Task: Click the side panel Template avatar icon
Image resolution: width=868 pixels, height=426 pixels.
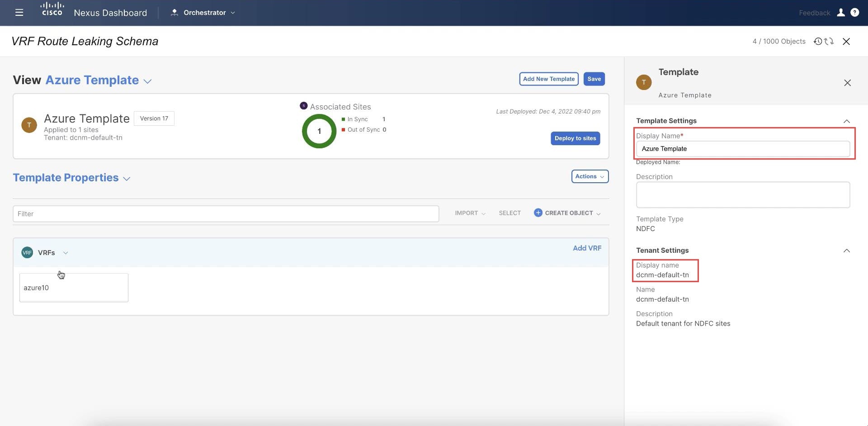Action: (x=644, y=82)
